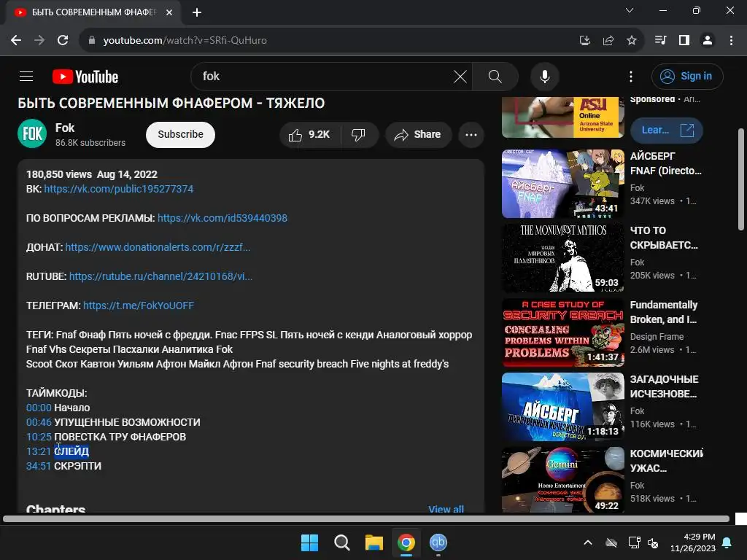Run search with the magnifier button
Image resolution: width=747 pixels, height=560 pixels.
coord(495,76)
